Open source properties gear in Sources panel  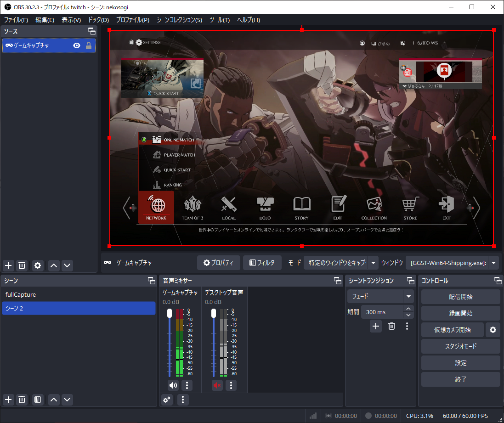tap(38, 265)
